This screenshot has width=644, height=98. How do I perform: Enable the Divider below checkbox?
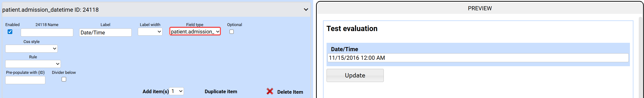point(64,79)
